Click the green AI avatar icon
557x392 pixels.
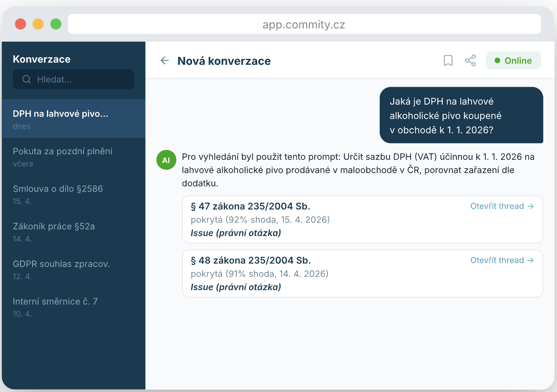click(x=166, y=160)
